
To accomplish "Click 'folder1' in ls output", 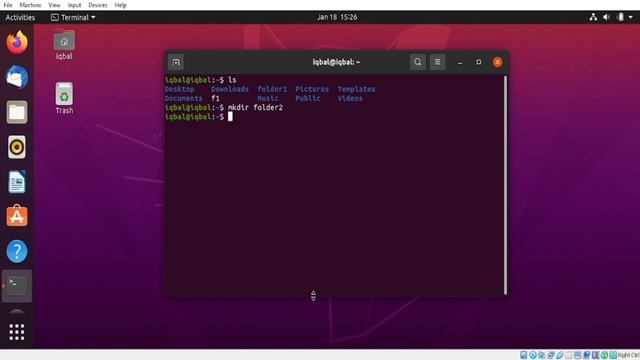I will (x=272, y=89).
